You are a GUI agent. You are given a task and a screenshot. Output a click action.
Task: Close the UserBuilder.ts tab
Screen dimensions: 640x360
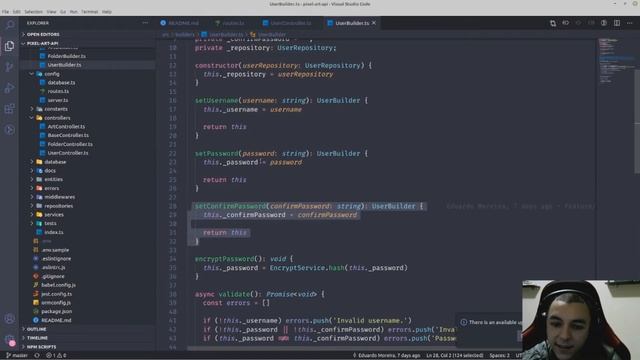pos(374,23)
